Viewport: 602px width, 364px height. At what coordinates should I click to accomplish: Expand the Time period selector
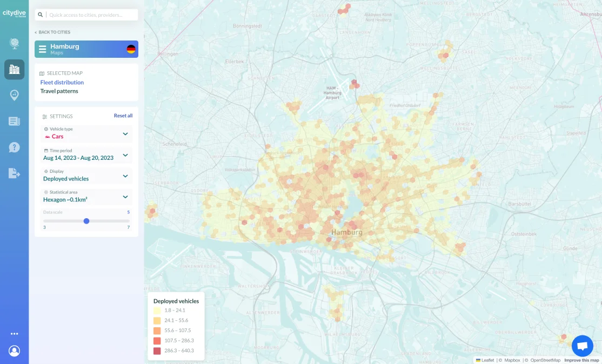point(125,155)
